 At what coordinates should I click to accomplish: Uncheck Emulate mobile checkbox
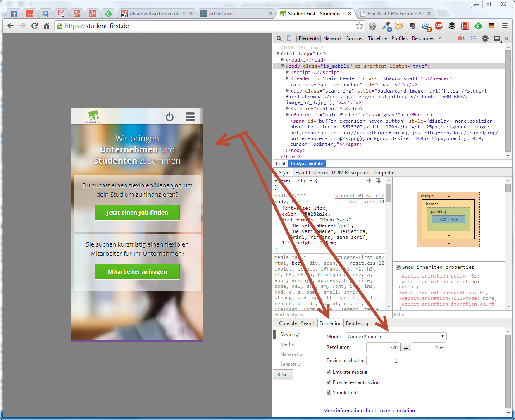pos(329,372)
